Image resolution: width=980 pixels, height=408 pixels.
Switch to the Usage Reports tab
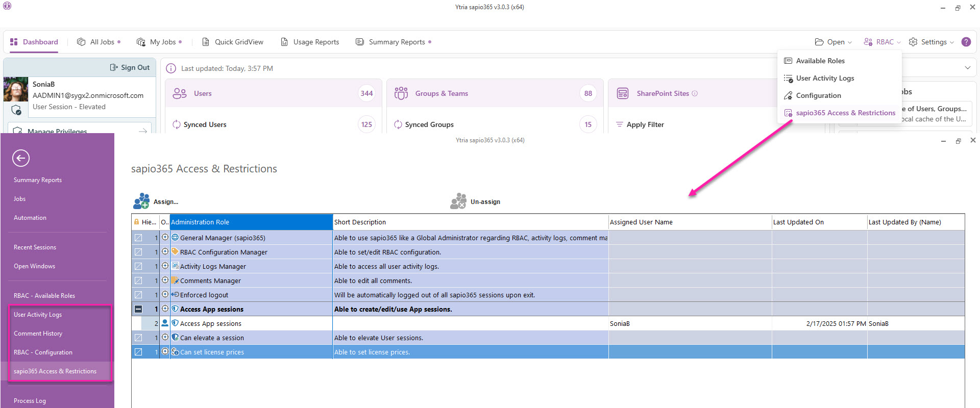coord(310,42)
